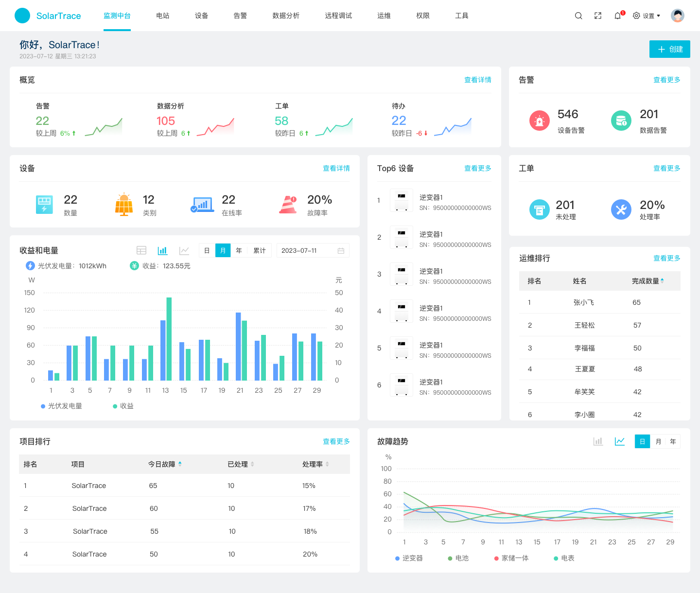Image resolution: width=700 pixels, height=593 pixels.
Task: Toggle fullscreen expand icon
Action: coord(598,16)
